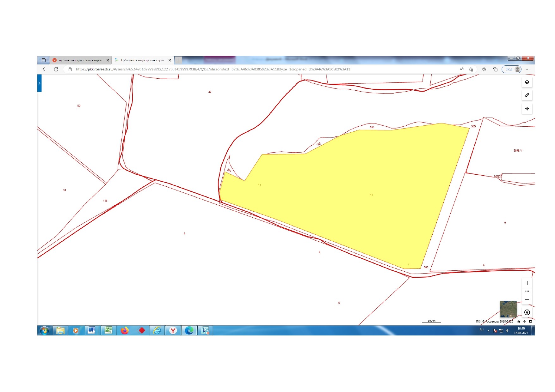Switch basemap via satellite thumbnail
The width and height of the screenshot is (555, 392).
click(508, 309)
